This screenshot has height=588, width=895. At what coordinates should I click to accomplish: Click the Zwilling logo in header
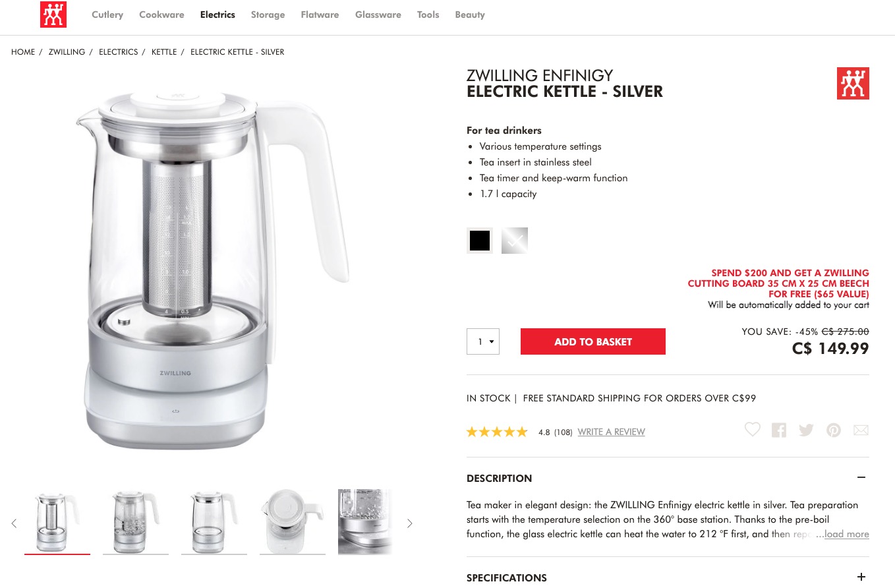click(53, 15)
